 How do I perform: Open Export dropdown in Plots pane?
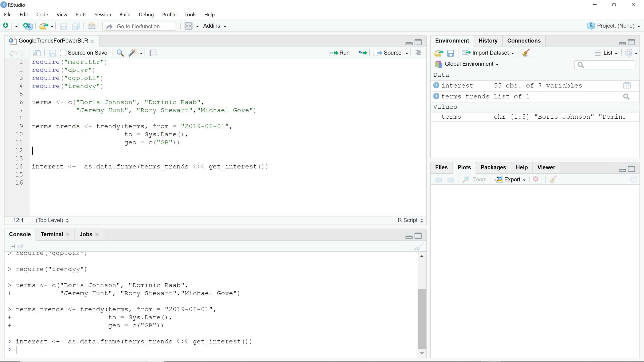(510, 179)
